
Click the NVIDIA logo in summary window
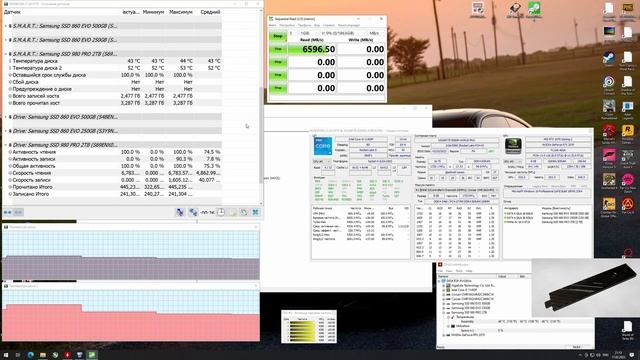[x=513, y=146]
